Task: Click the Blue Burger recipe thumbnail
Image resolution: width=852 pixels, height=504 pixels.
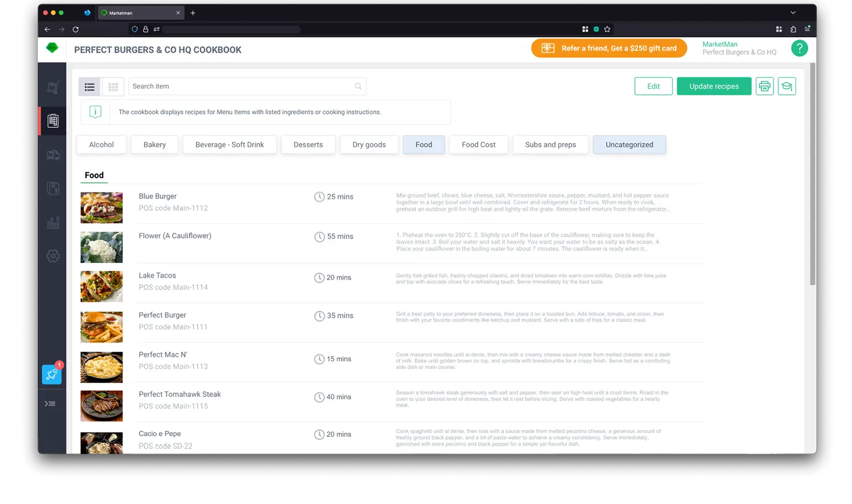Action: coord(101,207)
